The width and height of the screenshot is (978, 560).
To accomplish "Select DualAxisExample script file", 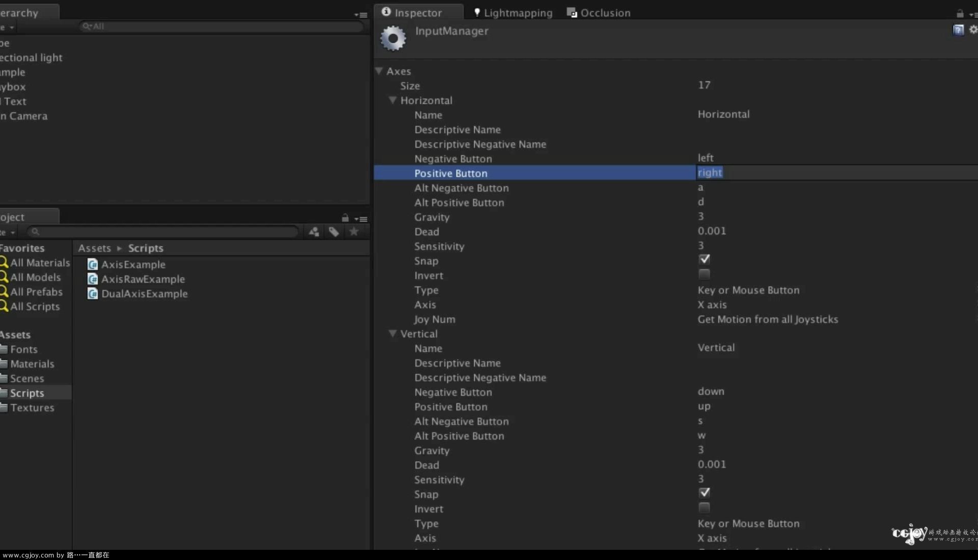I will pyautogui.click(x=145, y=293).
